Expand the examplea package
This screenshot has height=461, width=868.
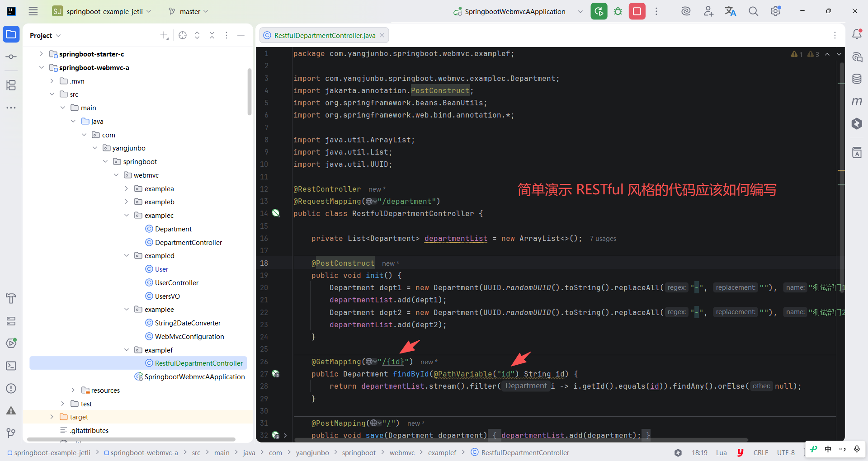pos(126,188)
